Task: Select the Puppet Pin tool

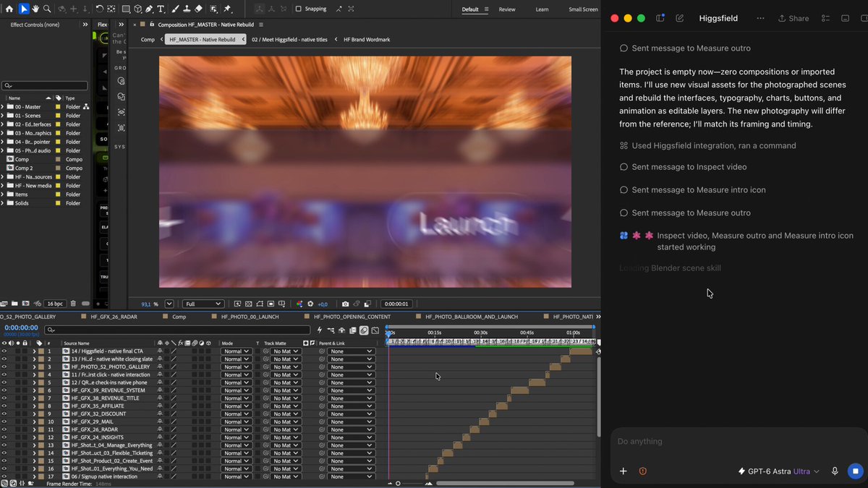Action: pyautogui.click(x=227, y=9)
